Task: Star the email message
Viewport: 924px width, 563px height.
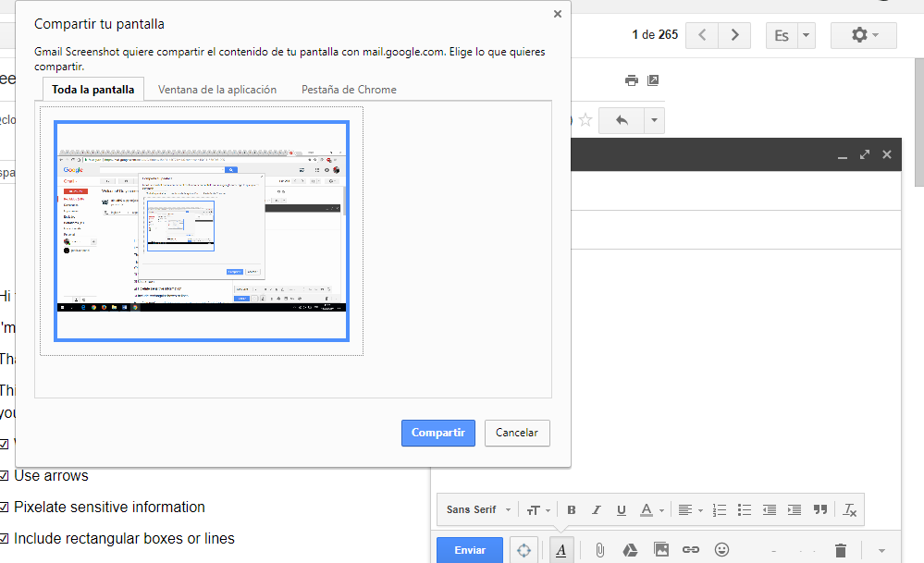Action: point(585,120)
